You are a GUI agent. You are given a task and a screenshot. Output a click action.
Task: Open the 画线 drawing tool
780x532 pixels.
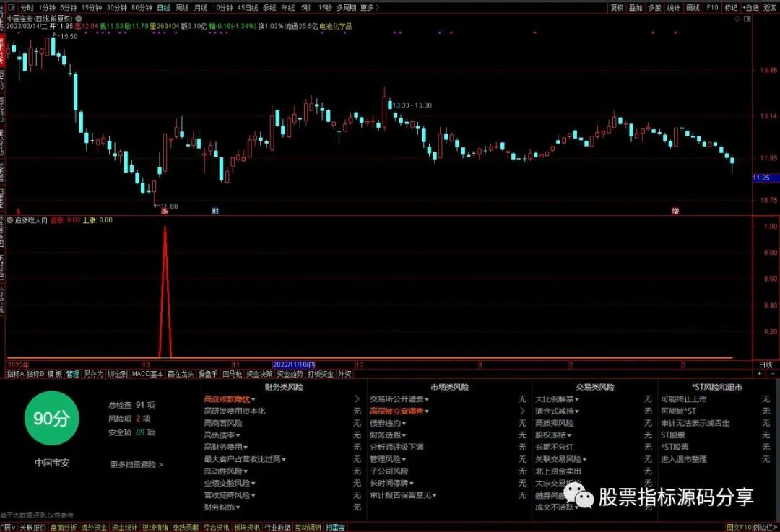[x=693, y=7]
